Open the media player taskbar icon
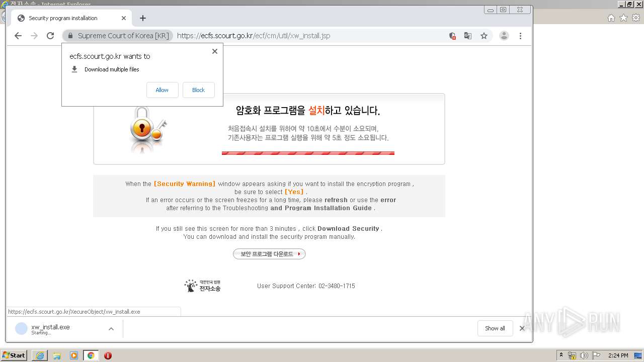 (74, 355)
